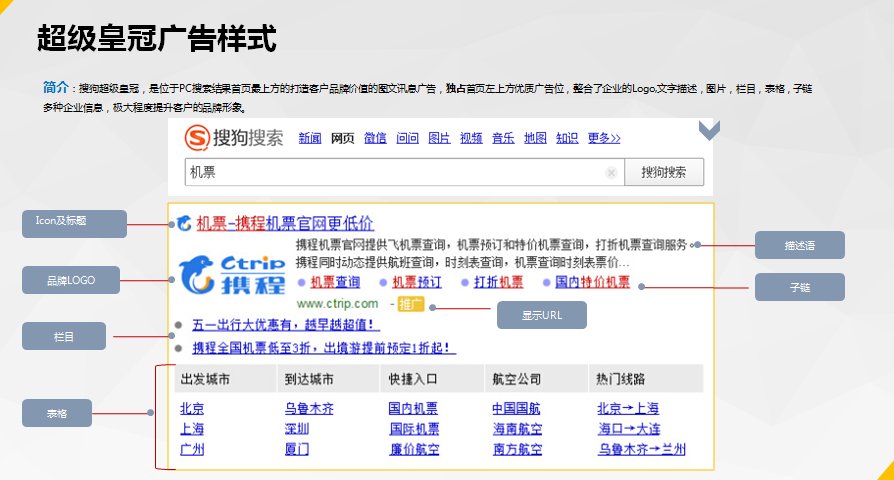Click the 品牌LOGO callout label

pyautogui.click(x=71, y=280)
